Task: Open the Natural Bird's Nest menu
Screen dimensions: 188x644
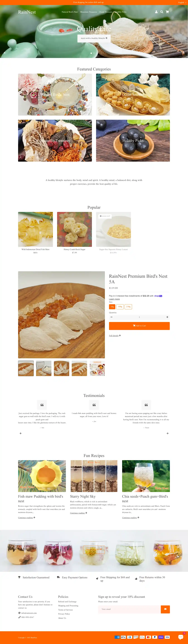Action: (70, 12)
